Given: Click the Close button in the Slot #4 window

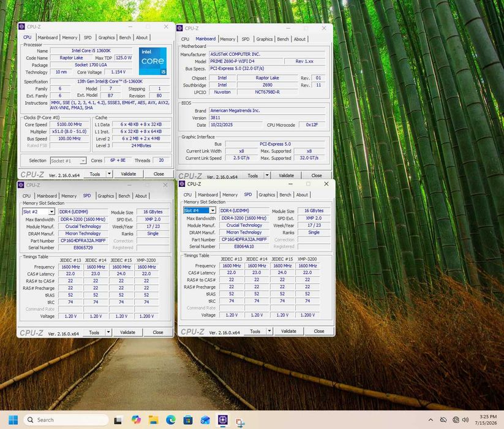Looking at the screenshot, I should (x=319, y=331).
